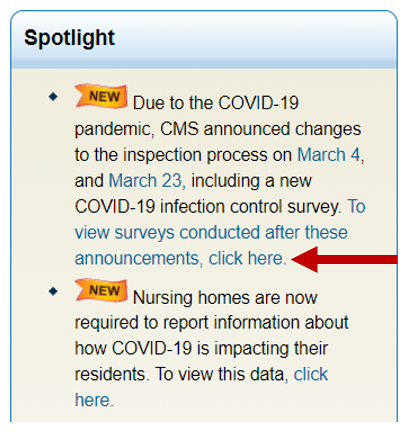Viewport: 408px width, 432px height.
Task: Click 'Nursing homes are now' text
Action: point(225,297)
